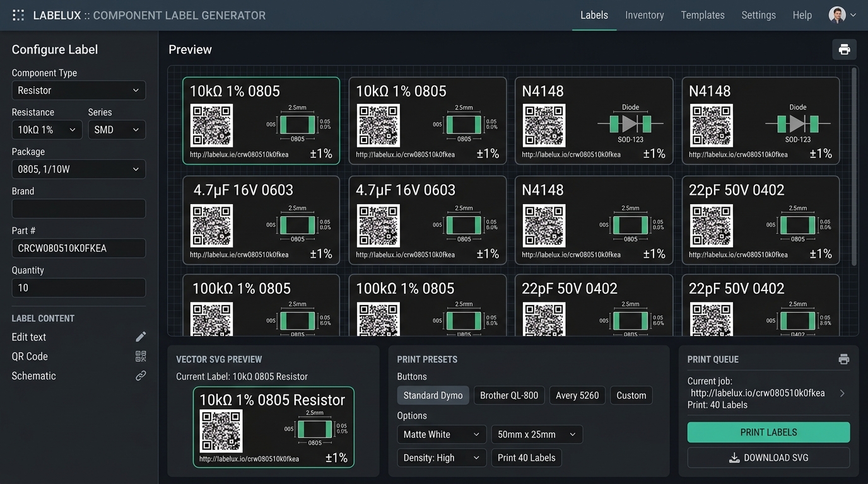This screenshot has width=868, height=484.
Task: Select the Avery 5260 preset
Action: pyautogui.click(x=577, y=395)
